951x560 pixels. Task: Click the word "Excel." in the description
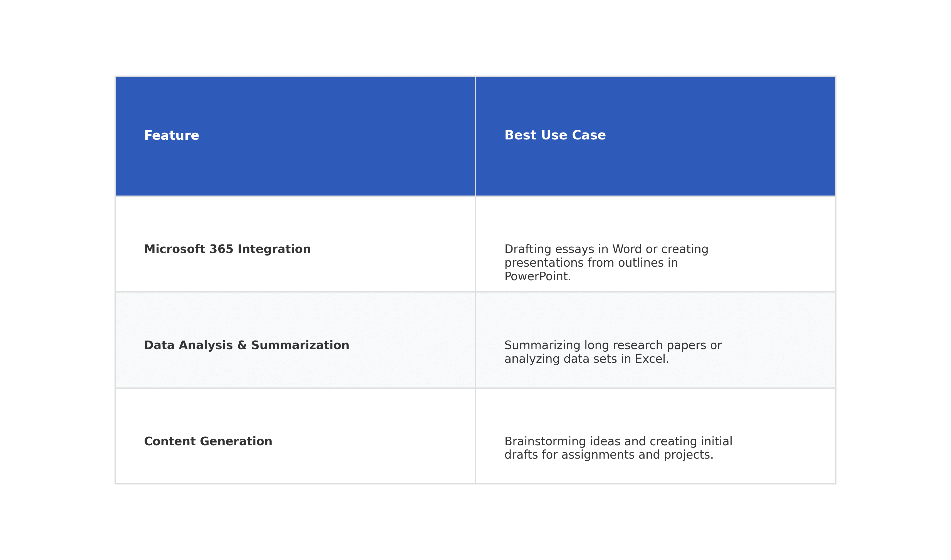[x=652, y=359]
